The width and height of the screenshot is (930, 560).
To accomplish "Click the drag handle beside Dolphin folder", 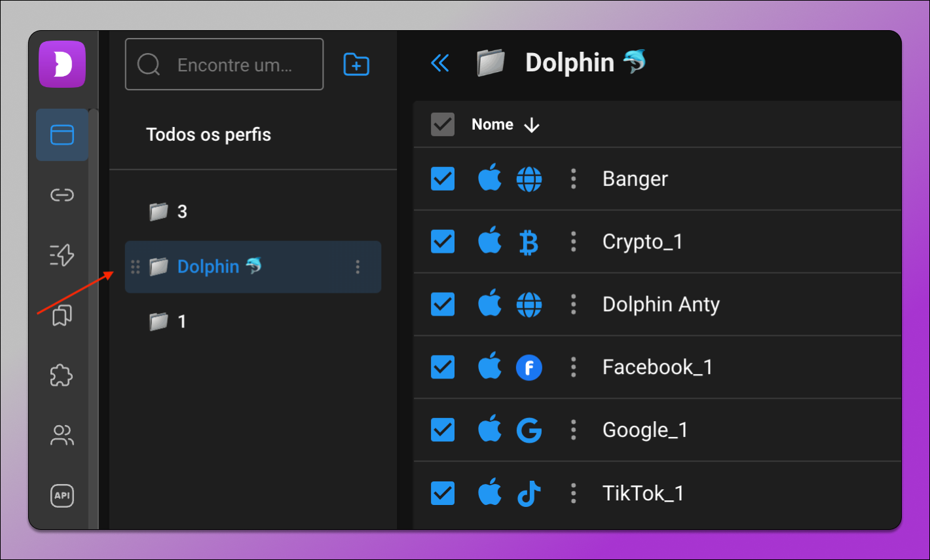I will 136,267.
